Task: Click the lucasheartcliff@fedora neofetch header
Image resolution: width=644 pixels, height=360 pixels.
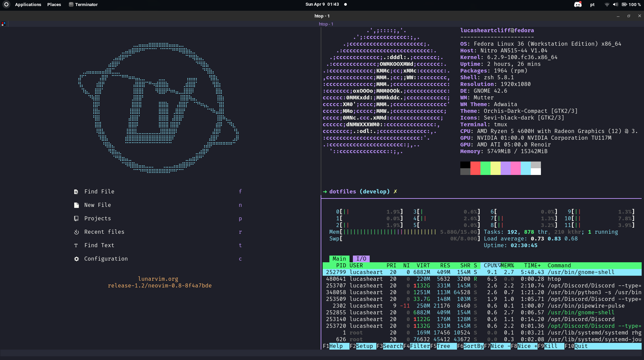Action: [x=497, y=30]
